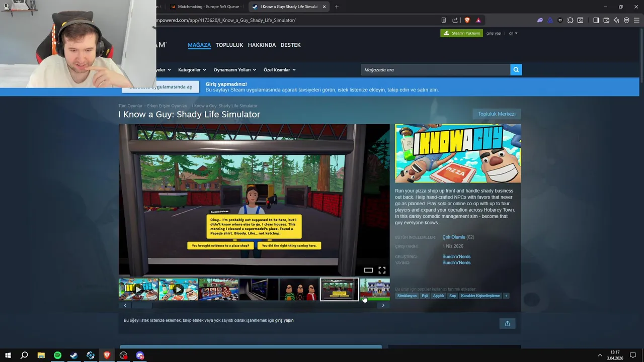The width and height of the screenshot is (644, 362).
Task: Click the share icon button below media
Action: (x=507, y=323)
